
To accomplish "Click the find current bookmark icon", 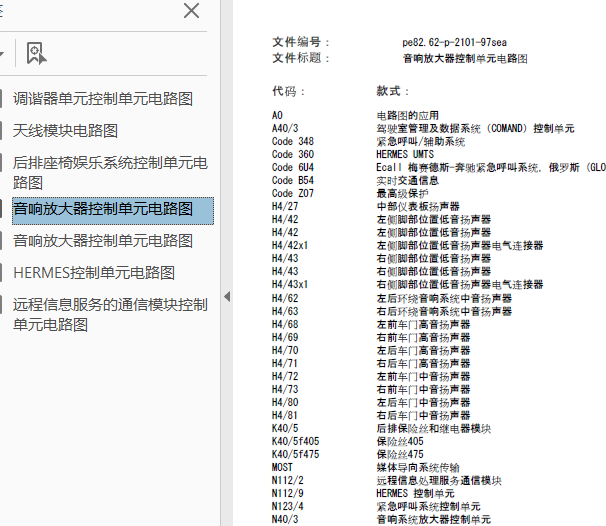I will coord(36,53).
